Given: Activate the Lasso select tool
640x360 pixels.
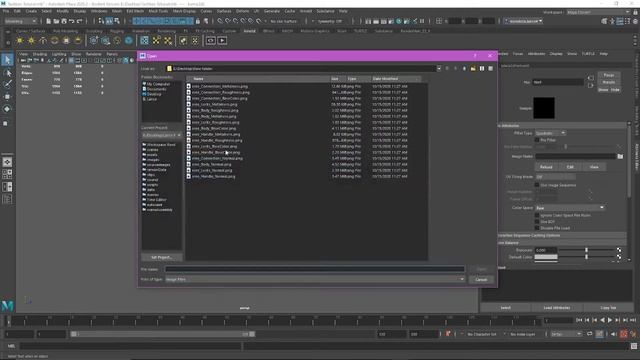Looking at the screenshot, I should [7, 73].
